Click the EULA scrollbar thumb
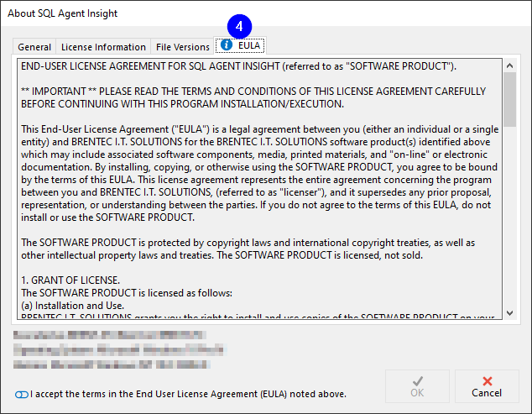Image resolution: width=532 pixels, height=414 pixels. [509, 99]
